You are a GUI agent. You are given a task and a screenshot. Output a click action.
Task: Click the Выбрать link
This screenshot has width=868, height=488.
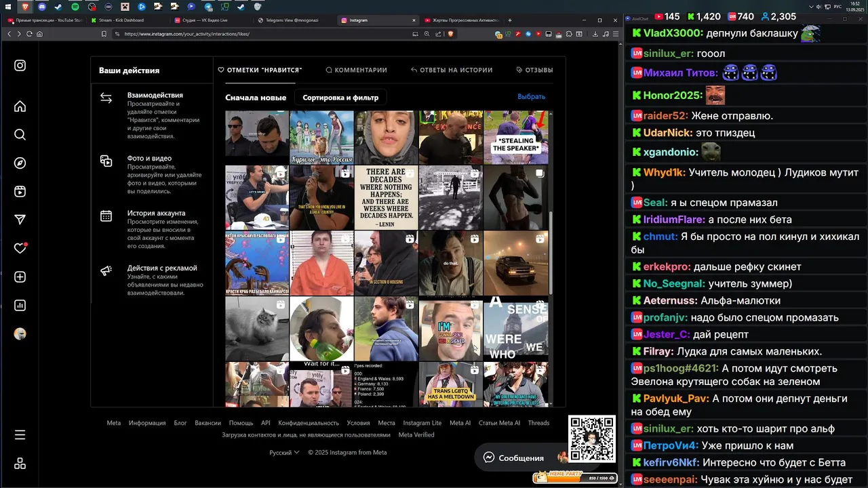531,97
